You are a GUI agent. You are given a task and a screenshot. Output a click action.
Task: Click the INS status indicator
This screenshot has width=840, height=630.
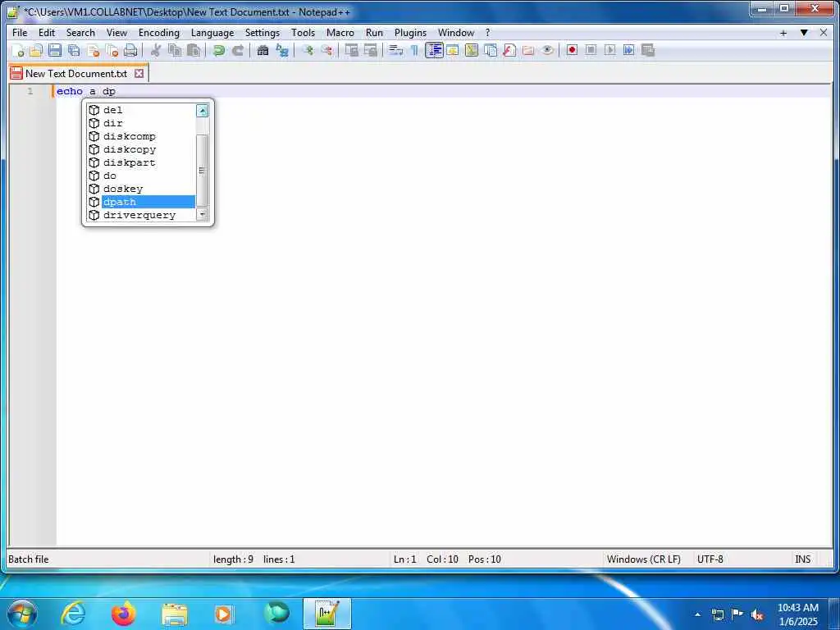[x=802, y=559]
